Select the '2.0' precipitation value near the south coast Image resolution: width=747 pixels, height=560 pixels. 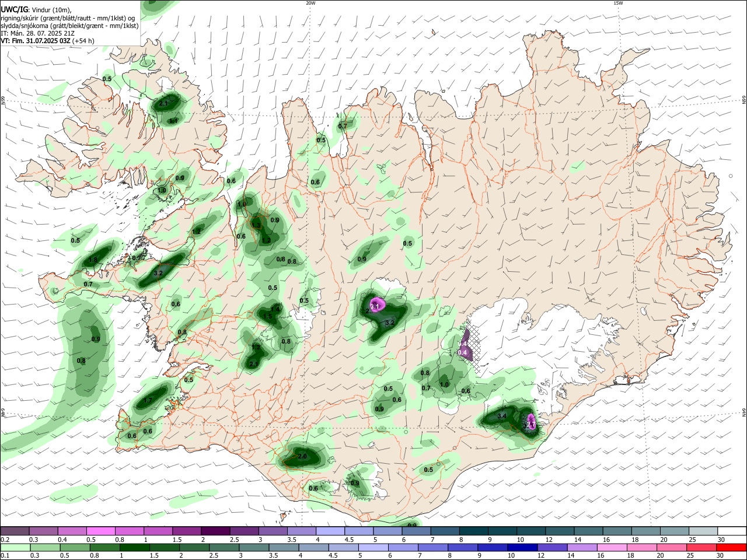tap(302, 456)
